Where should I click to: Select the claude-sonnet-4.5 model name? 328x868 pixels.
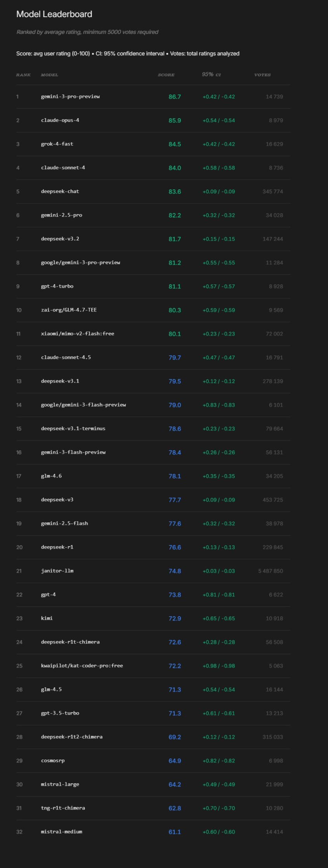click(66, 357)
